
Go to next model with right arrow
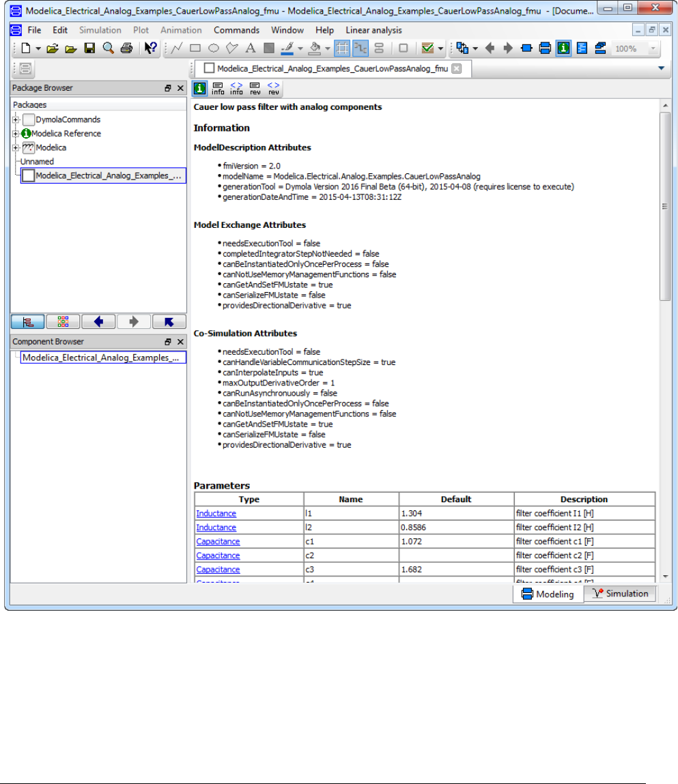tap(509, 48)
